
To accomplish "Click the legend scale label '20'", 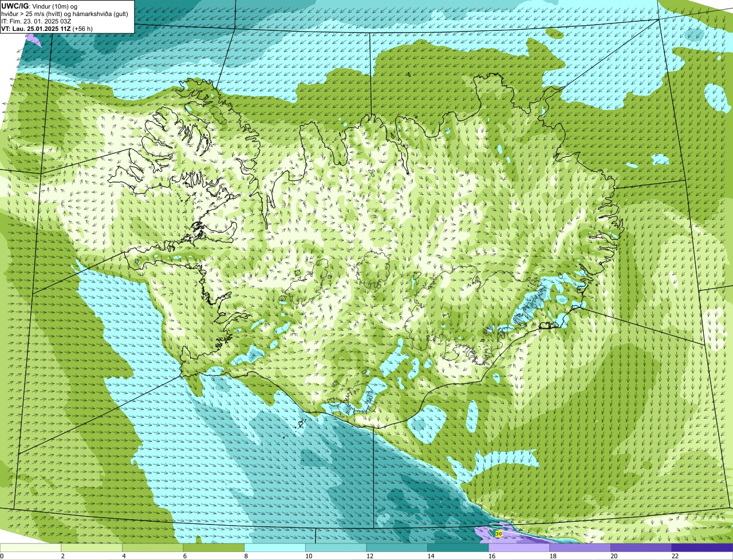I will click(614, 556).
